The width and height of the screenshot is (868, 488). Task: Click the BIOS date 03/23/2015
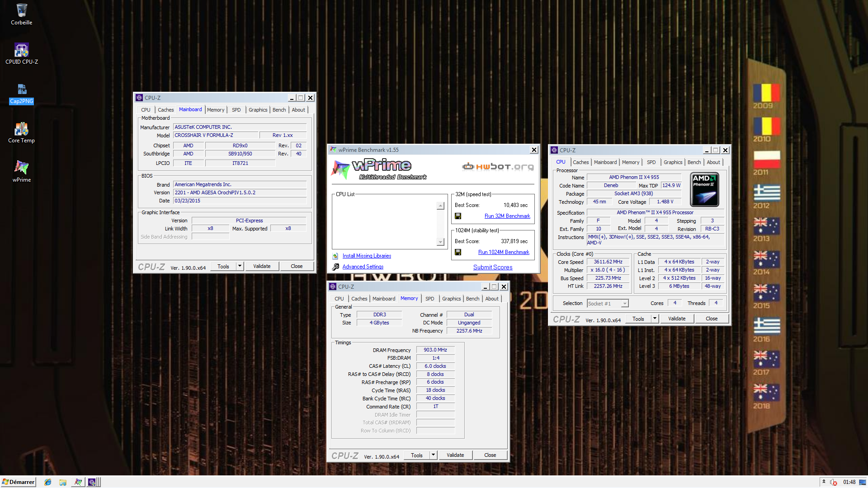point(240,201)
